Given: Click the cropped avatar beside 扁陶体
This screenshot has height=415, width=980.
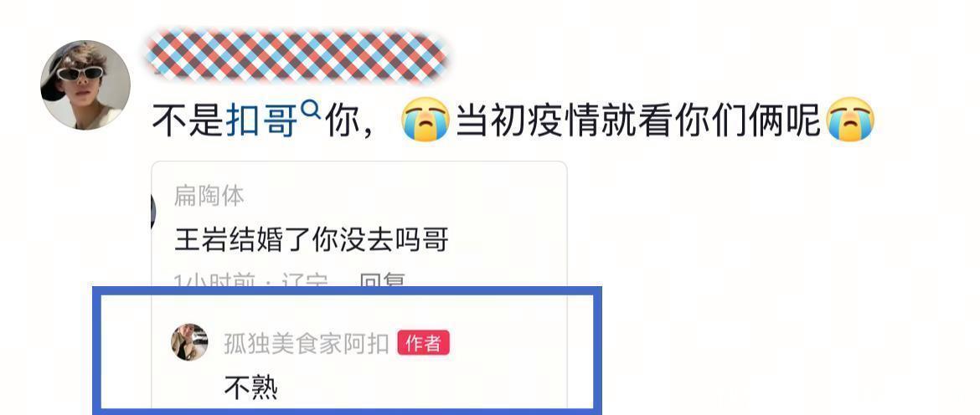Looking at the screenshot, I should click(153, 212).
